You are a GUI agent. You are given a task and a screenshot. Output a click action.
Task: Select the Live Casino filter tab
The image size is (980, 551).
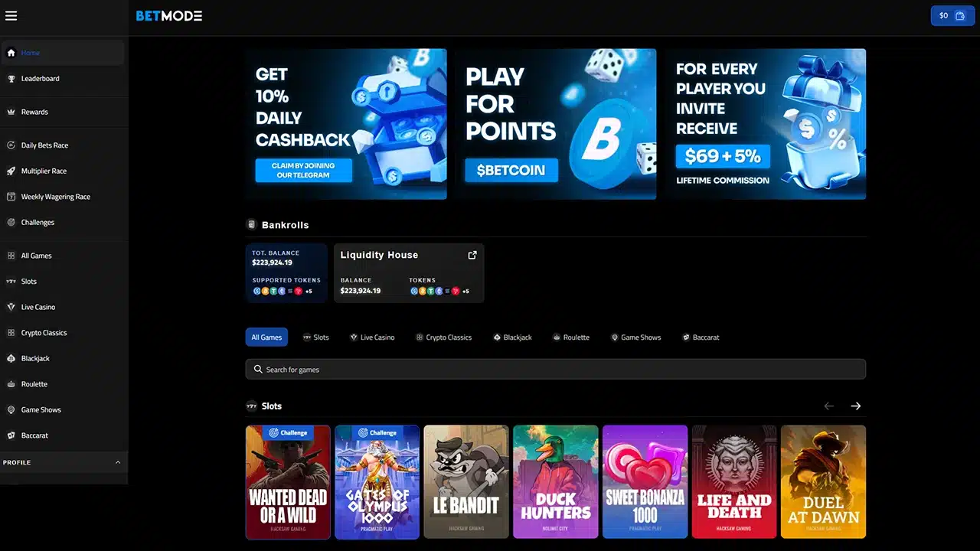pos(372,337)
